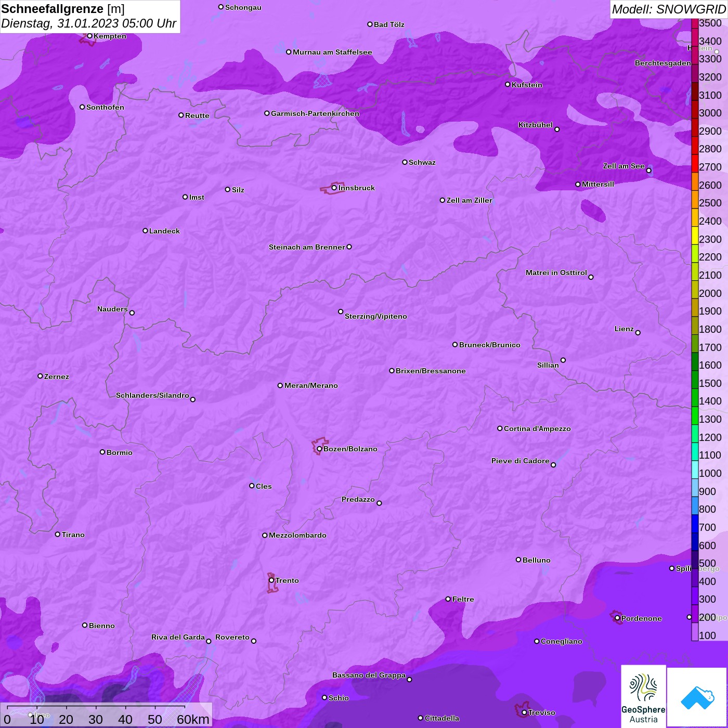Click the "Steinach am Brenner" label
728x728 pixels.
(307, 247)
